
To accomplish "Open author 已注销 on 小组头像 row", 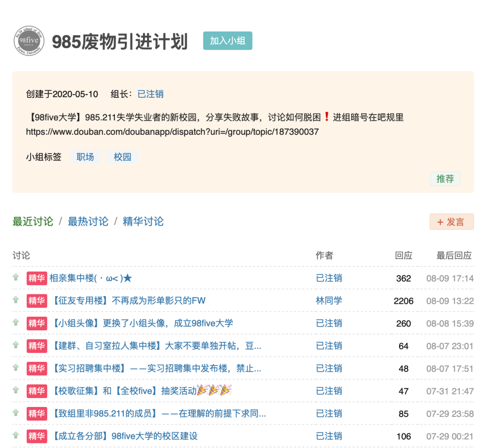I will click(329, 323).
